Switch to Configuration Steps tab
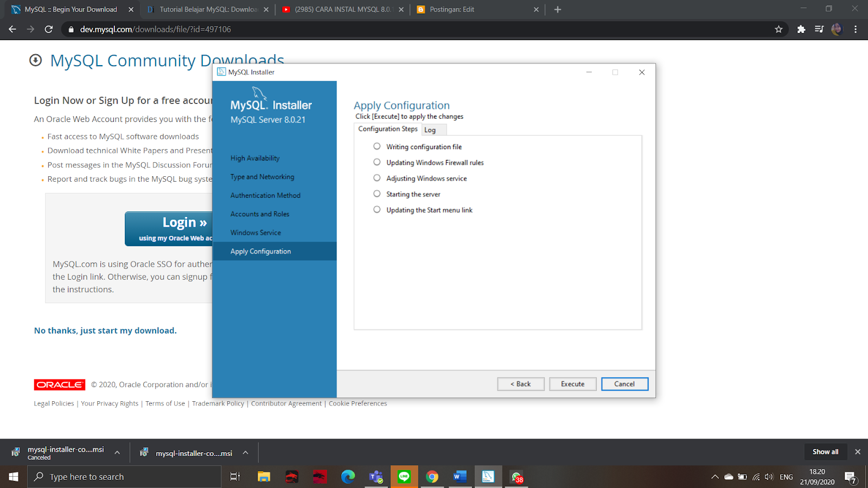Viewport: 868px width, 488px height. point(388,129)
